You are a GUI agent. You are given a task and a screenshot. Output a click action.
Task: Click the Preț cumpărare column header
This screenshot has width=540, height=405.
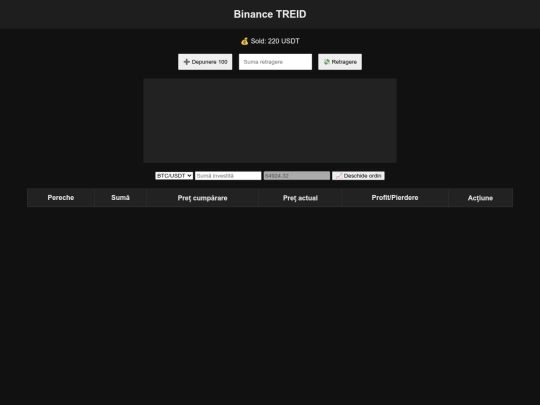202,198
